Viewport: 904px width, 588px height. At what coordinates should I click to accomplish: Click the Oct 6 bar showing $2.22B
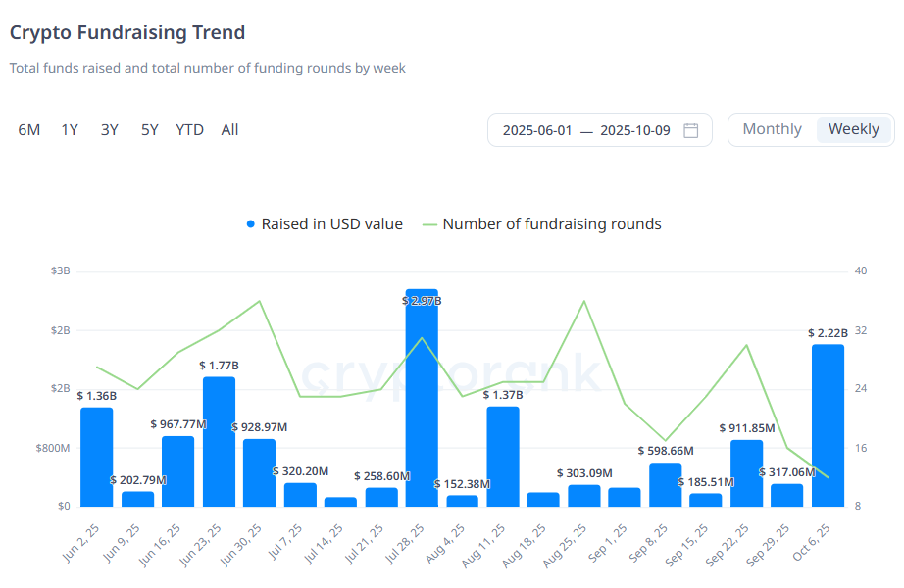[828, 426]
